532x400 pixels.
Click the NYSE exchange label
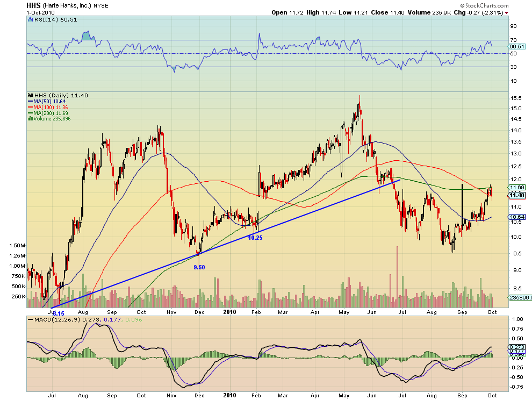click(101, 6)
